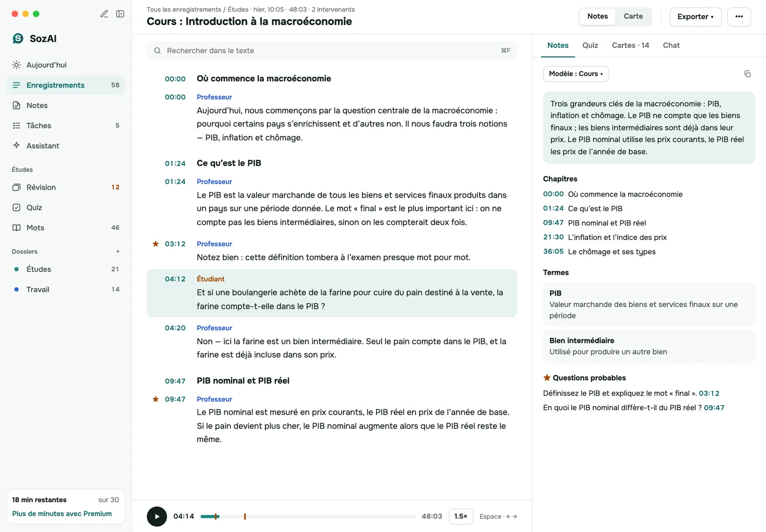Image resolution: width=766 pixels, height=532 pixels.
Task: Click the star on the 03:12 segment
Action: (x=156, y=244)
